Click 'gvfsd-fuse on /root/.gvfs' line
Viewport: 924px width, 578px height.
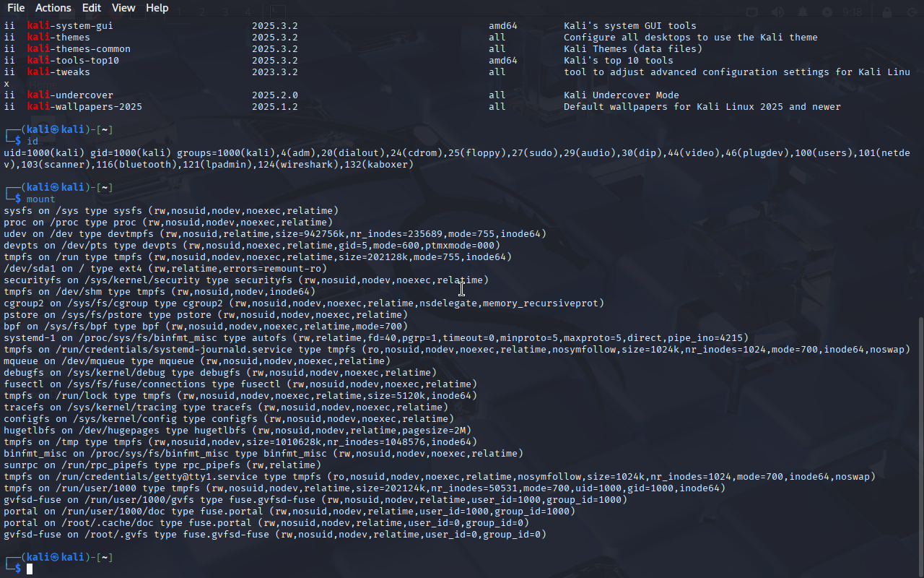[275, 535]
